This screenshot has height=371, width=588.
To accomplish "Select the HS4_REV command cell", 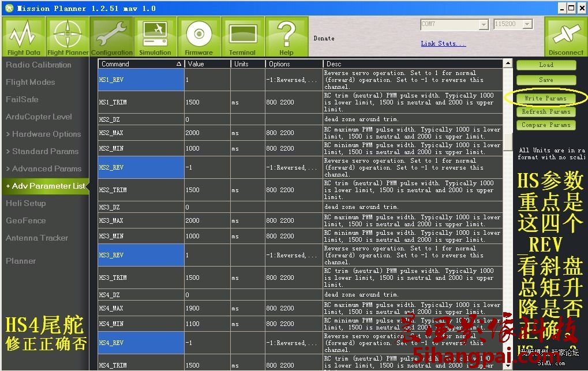I will 141,343.
